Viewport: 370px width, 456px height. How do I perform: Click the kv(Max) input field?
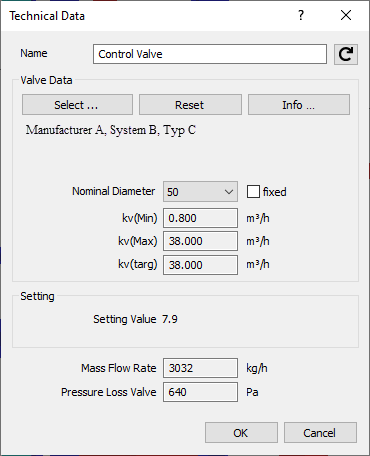[200, 241]
